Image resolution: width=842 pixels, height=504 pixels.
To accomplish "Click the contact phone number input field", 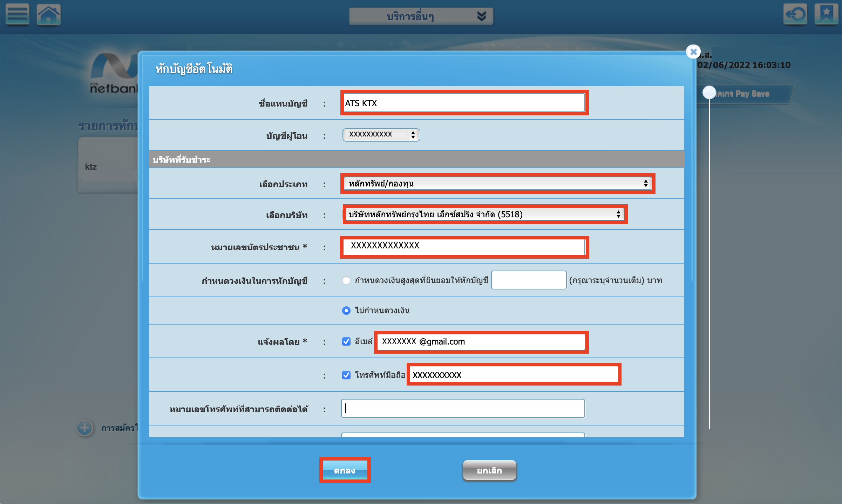I will (x=463, y=408).
